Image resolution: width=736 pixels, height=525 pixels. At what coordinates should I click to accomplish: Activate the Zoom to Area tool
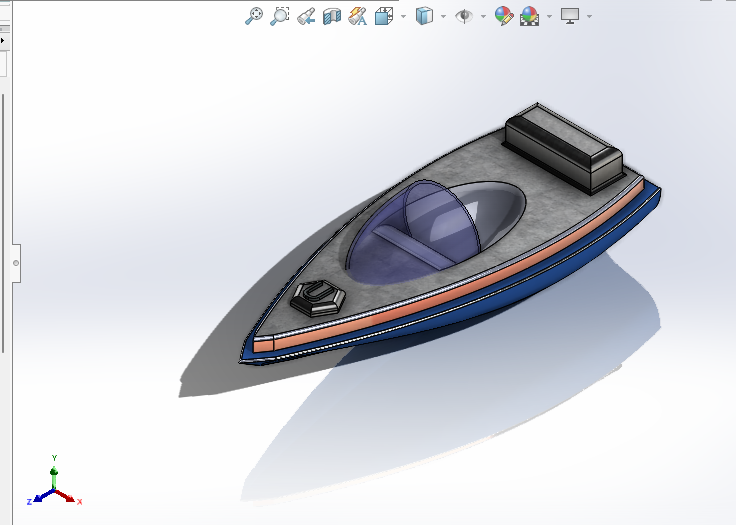coord(280,16)
